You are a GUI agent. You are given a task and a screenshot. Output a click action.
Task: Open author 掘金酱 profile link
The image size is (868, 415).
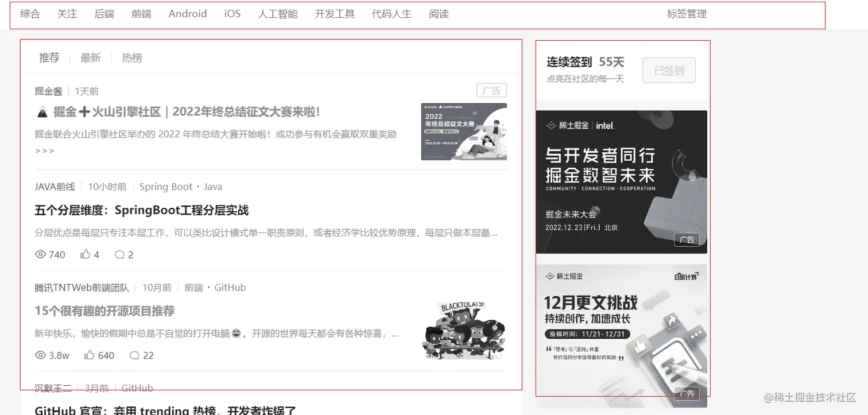48,91
